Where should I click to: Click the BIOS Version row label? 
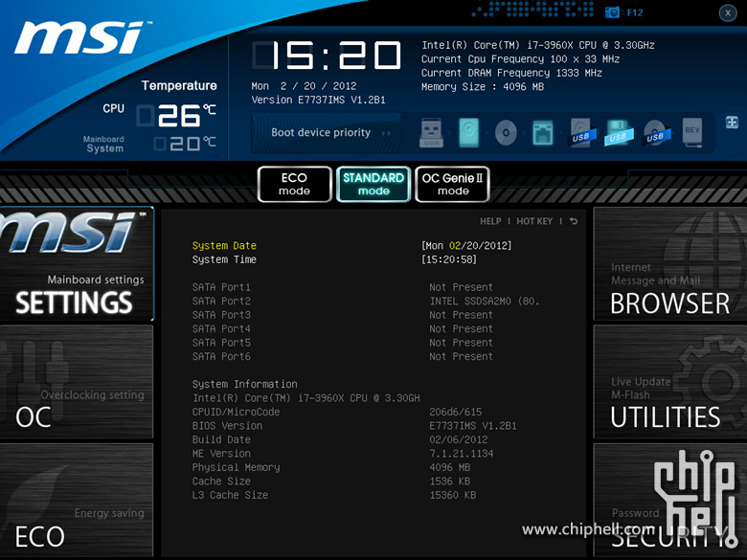[x=227, y=426]
